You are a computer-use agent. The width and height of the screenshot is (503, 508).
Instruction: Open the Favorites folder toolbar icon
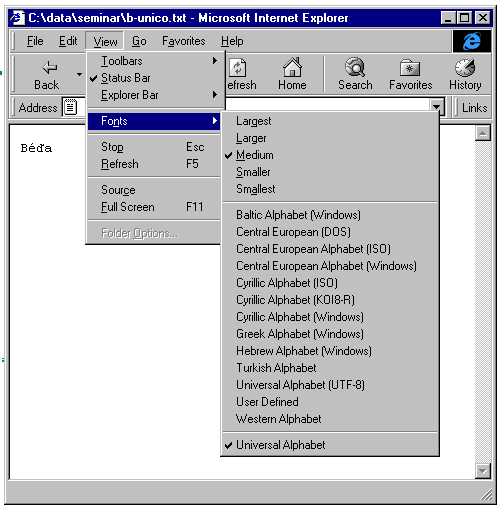(x=410, y=68)
